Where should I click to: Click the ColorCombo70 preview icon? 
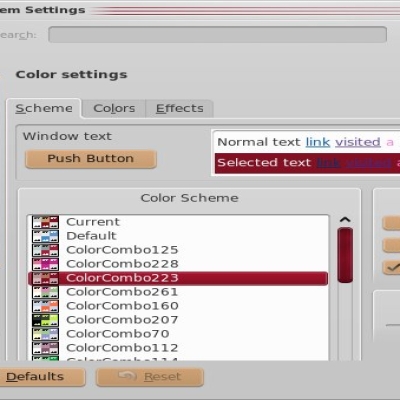pos(45,334)
